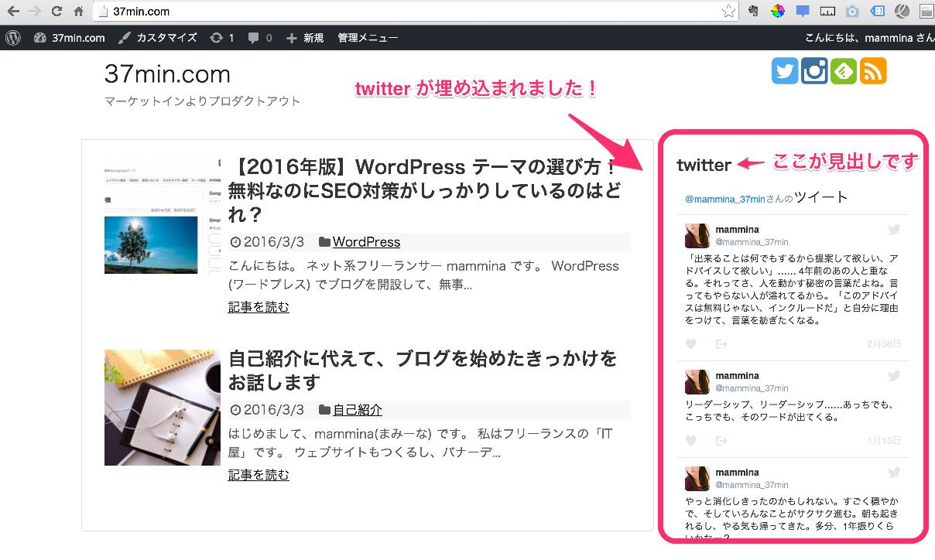This screenshot has width=935, height=560.
Task: Click 記事を読む under the self-introduction post
Action: [259, 475]
